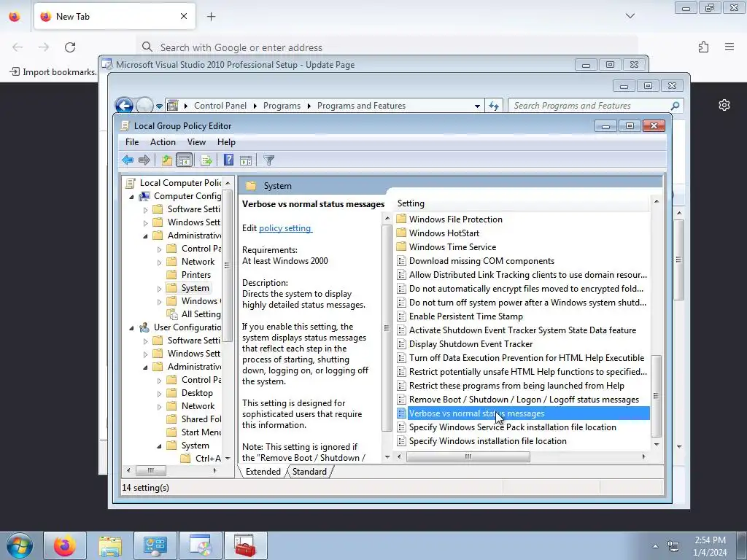Click the setup disc taskbar icon

tap(201, 545)
